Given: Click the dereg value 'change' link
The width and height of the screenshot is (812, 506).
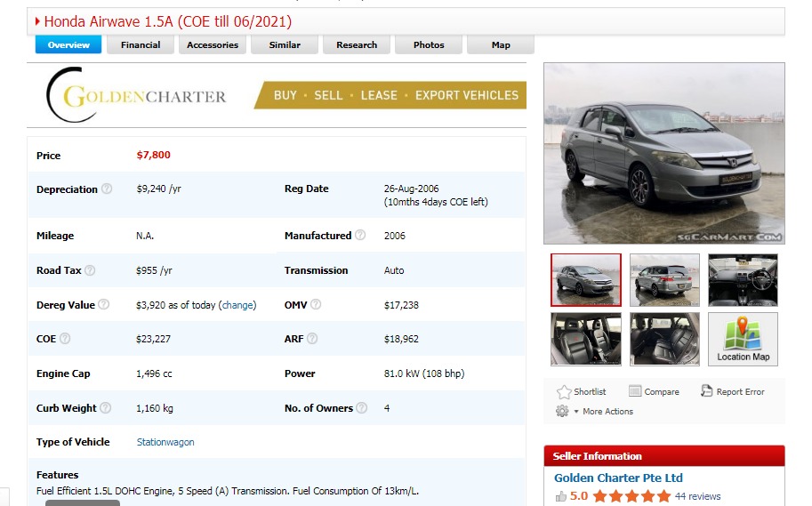Looking at the screenshot, I should point(237,305).
